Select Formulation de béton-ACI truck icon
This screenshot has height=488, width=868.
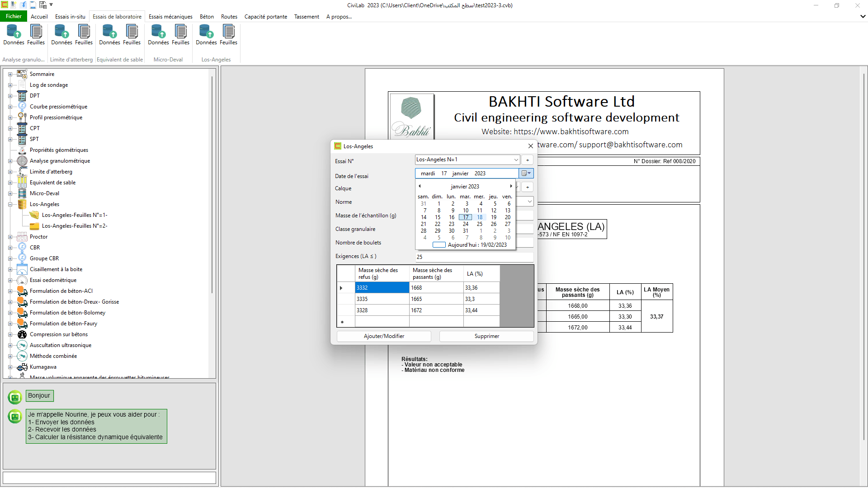(x=22, y=291)
